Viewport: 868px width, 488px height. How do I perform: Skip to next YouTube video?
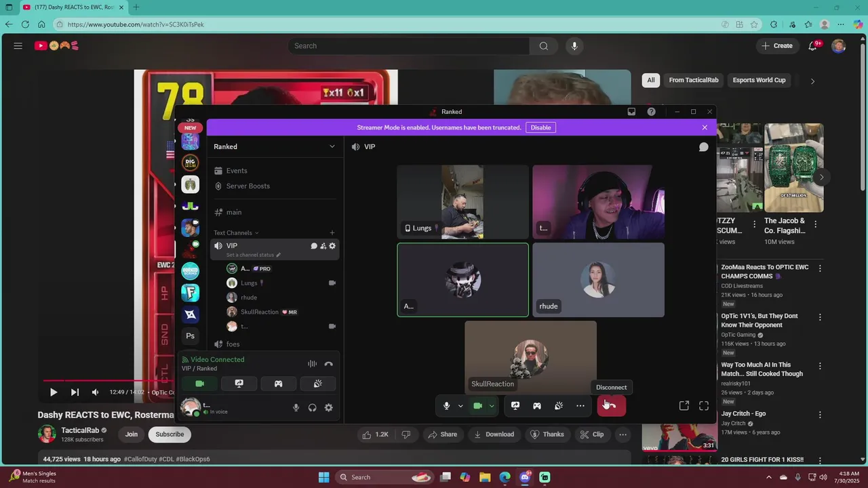coord(75,392)
